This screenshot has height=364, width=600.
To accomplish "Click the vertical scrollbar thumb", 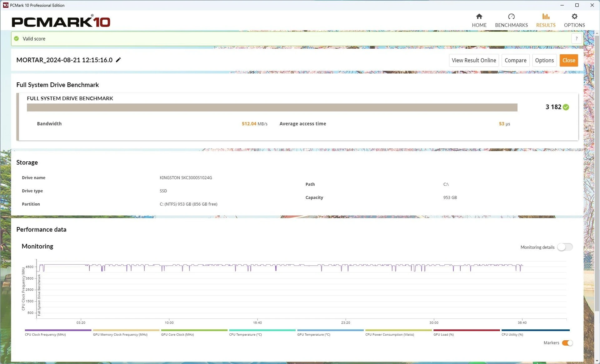I will coord(597,173).
